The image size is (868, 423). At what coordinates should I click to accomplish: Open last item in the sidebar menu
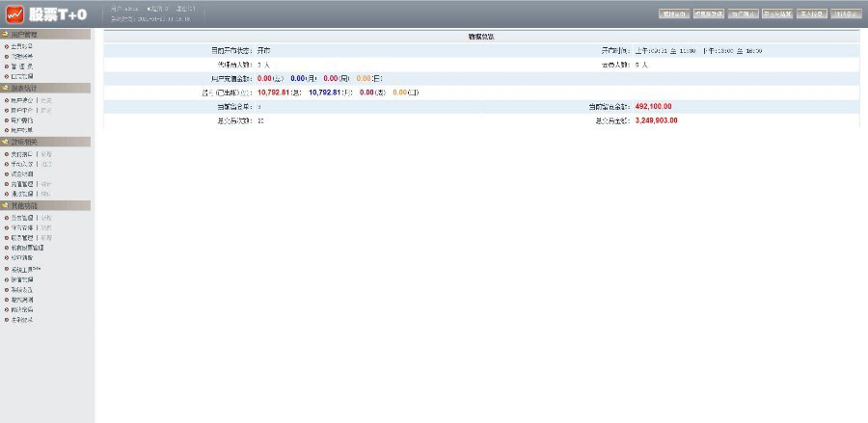pyautogui.click(x=22, y=320)
